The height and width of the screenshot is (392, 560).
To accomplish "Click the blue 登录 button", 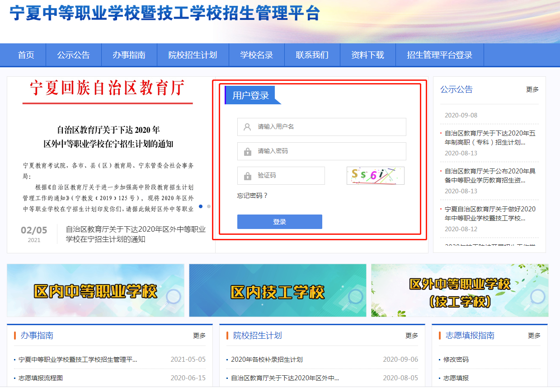I will click(x=280, y=222).
